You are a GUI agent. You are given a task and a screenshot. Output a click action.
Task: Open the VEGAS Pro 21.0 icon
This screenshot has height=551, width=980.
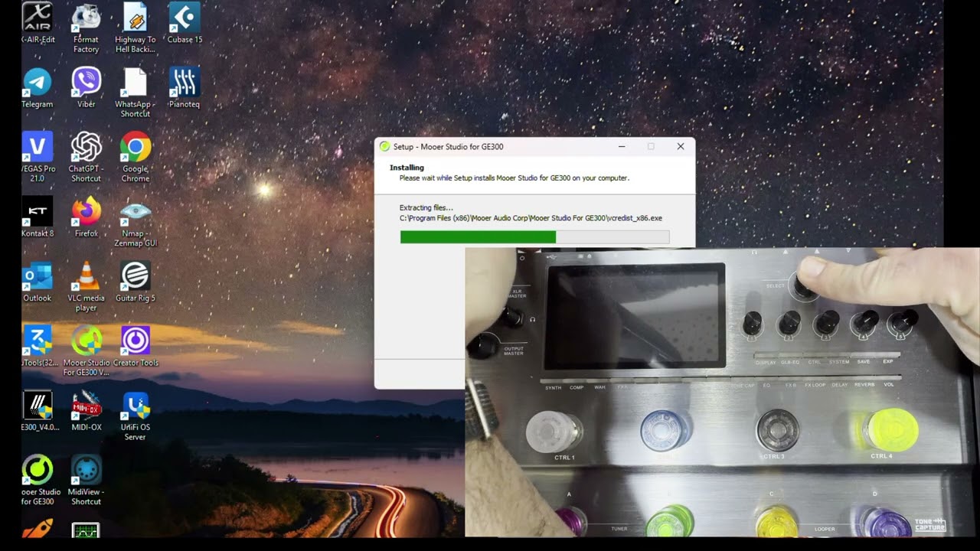coord(38,158)
